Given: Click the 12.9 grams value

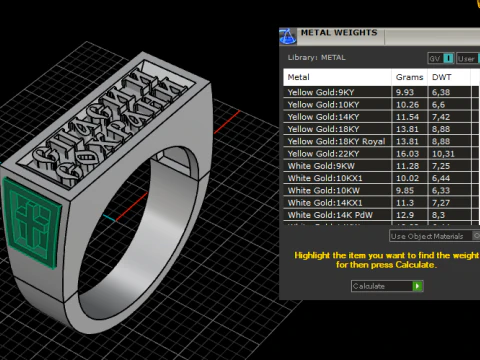Looking at the screenshot, I should pyautogui.click(x=405, y=215).
